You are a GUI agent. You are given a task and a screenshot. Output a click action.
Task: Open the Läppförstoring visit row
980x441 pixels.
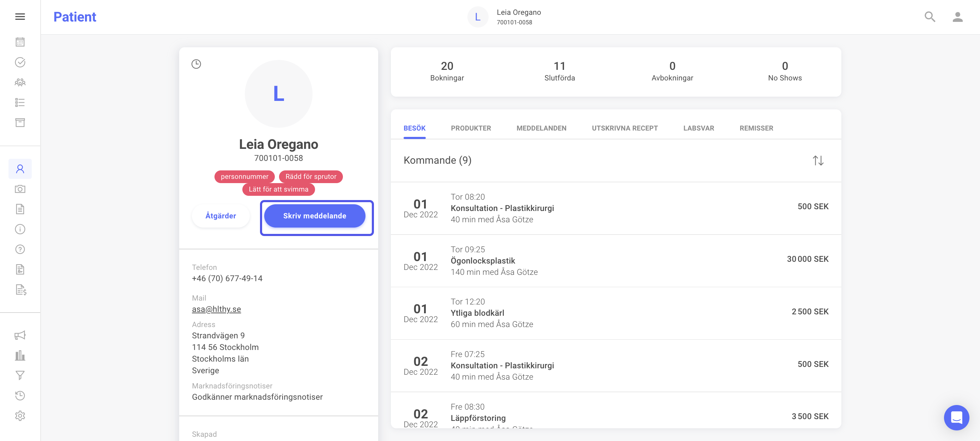tap(616, 411)
